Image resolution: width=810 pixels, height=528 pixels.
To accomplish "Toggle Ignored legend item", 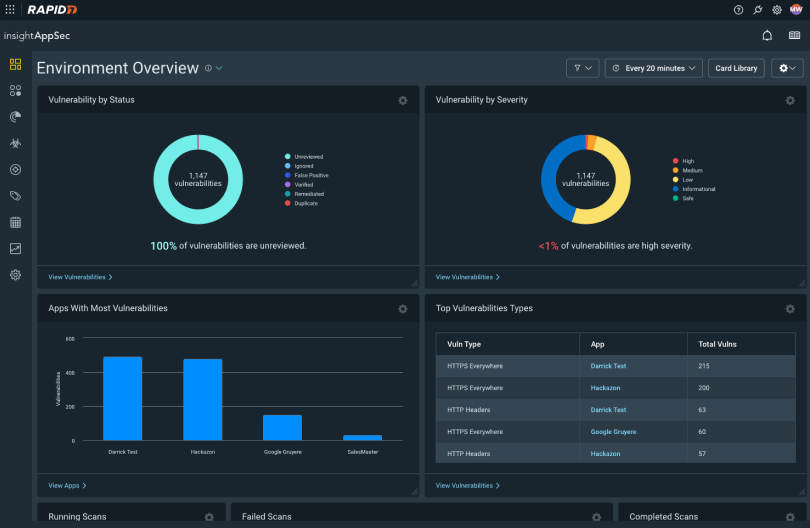I will (x=299, y=166).
